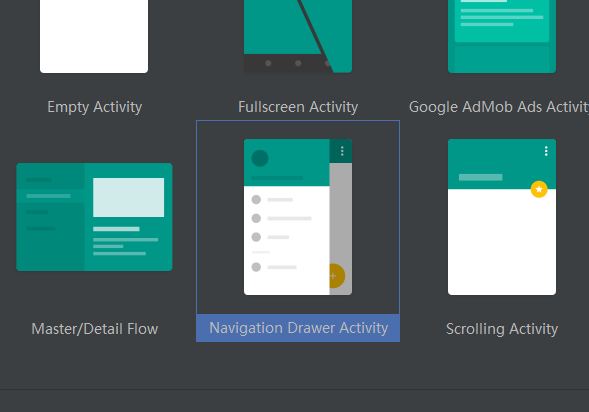Choose the Scrolling Activity template thumbnail

pyautogui.click(x=502, y=217)
